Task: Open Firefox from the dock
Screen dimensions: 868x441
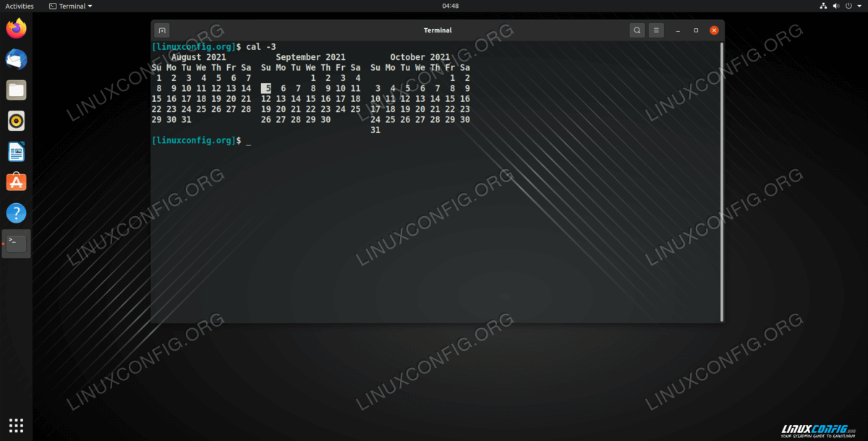Action: pyautogui.click(x=16, y=29)
